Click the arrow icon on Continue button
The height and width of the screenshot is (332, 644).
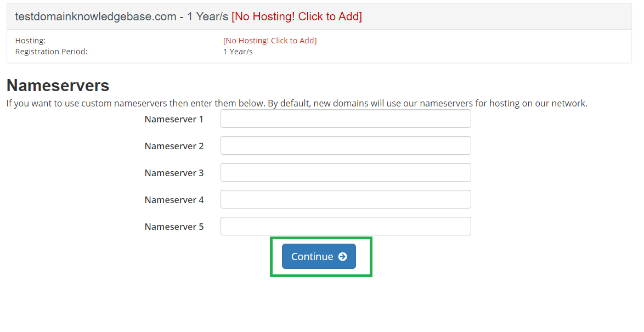342,256
